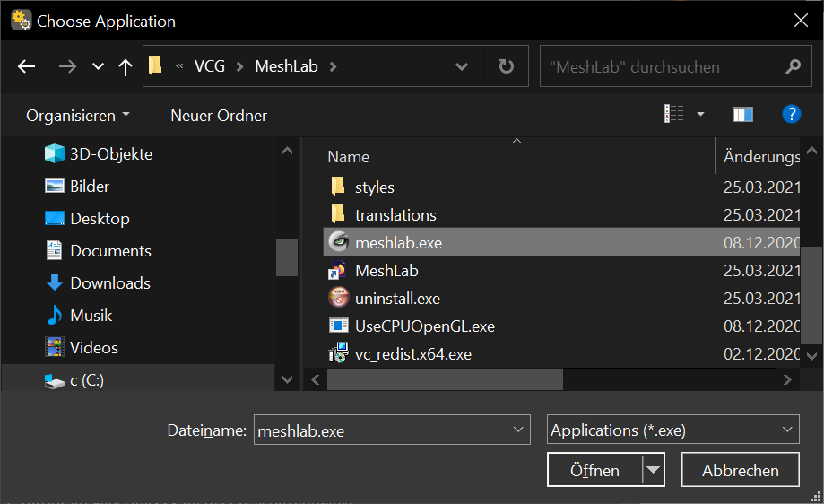
Task: Close the Choose Application dialog
Action: tap(801, 21)
